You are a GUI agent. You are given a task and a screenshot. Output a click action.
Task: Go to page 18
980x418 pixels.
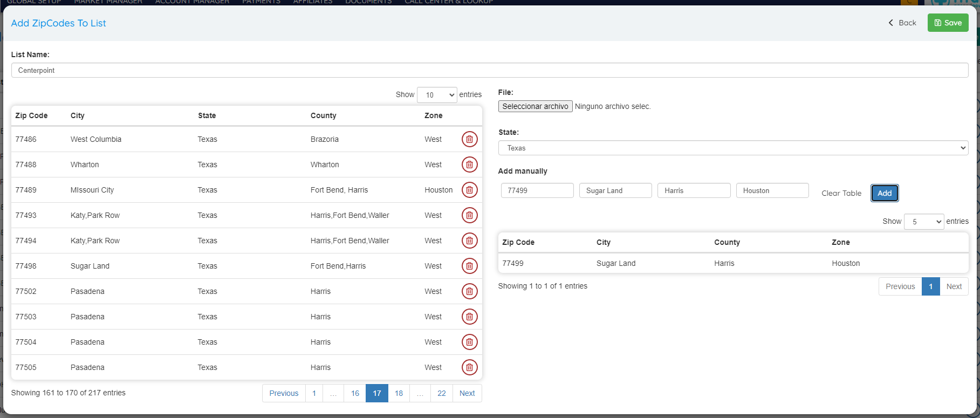(x=399, y=393)
